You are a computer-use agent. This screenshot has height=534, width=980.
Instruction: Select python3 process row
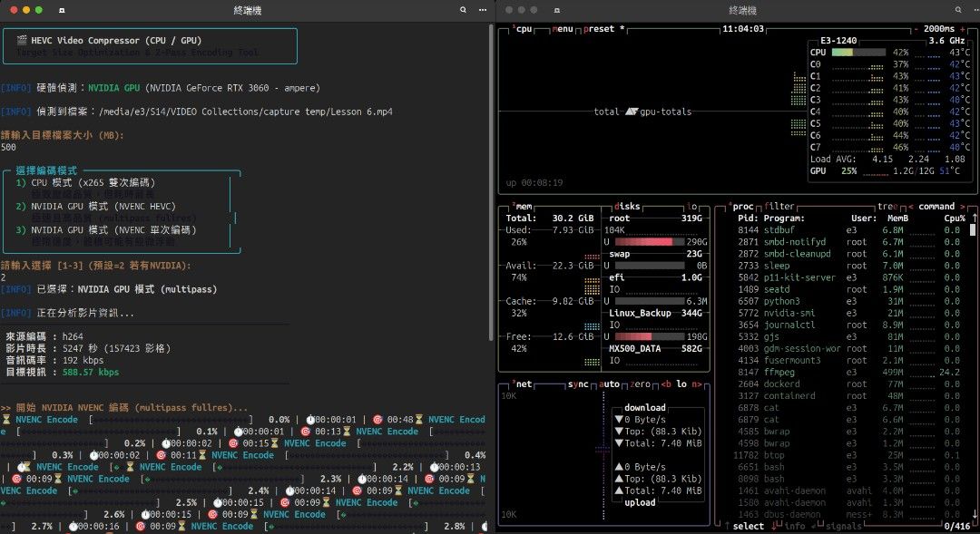coord(851,301)
